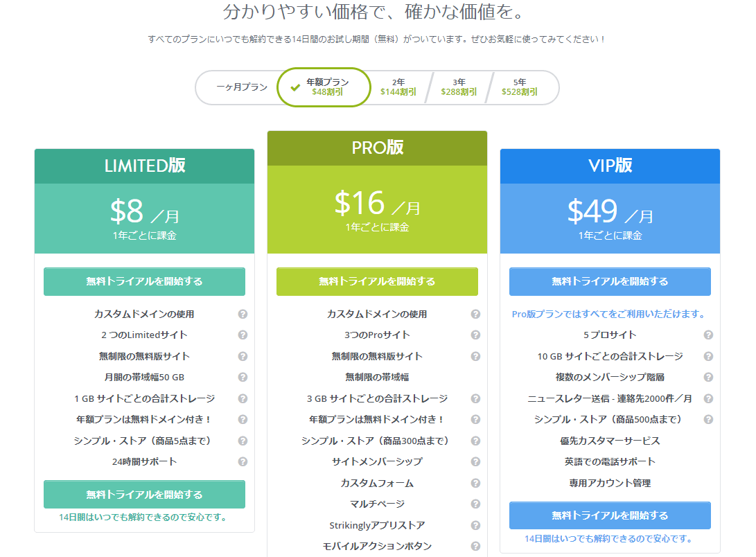Start free trial for LIMITED版 plan

coord(144,281)
